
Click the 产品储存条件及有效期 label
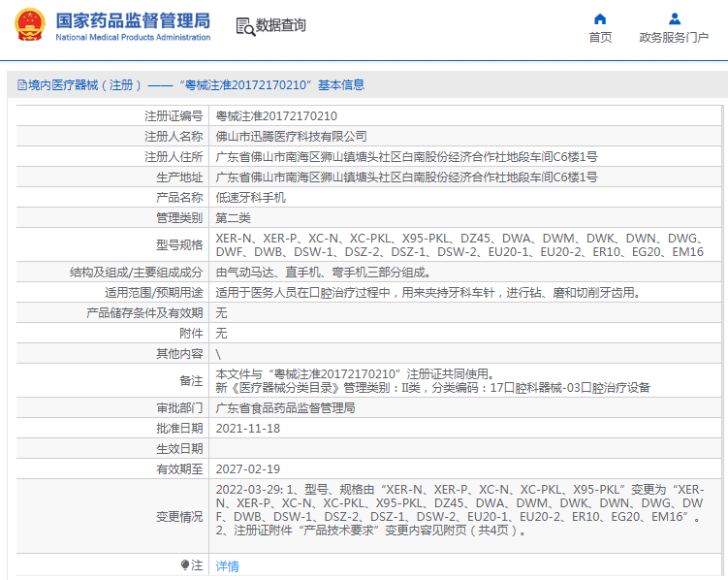point(144,313)
